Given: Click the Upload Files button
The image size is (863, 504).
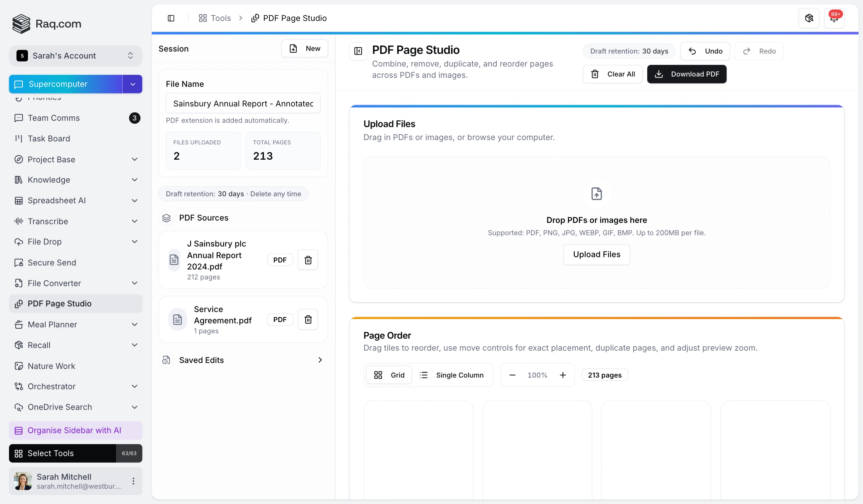Looking at the screenshot, I should pos(596,254).
